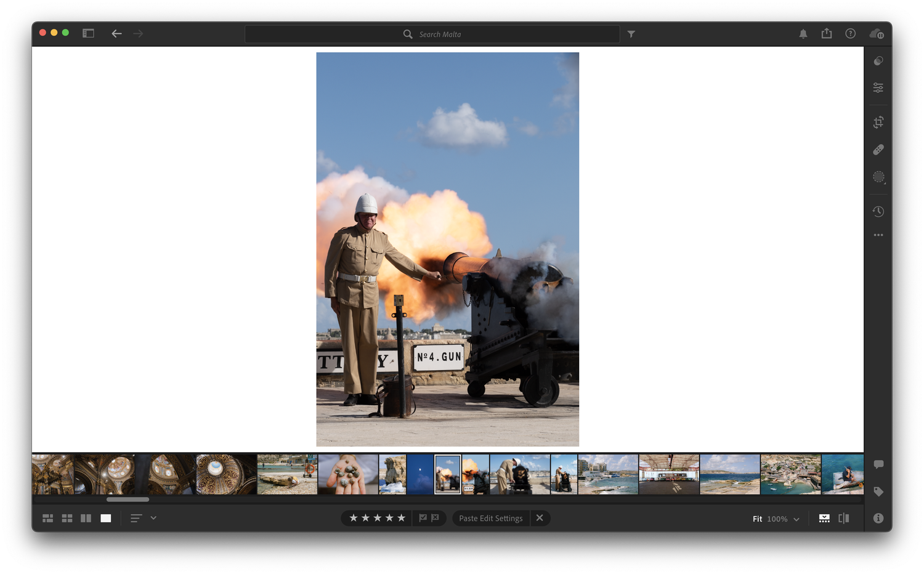Open the comments speech bubble panel
This screenshot has height=574, width=924.
(x=878, y=464)
